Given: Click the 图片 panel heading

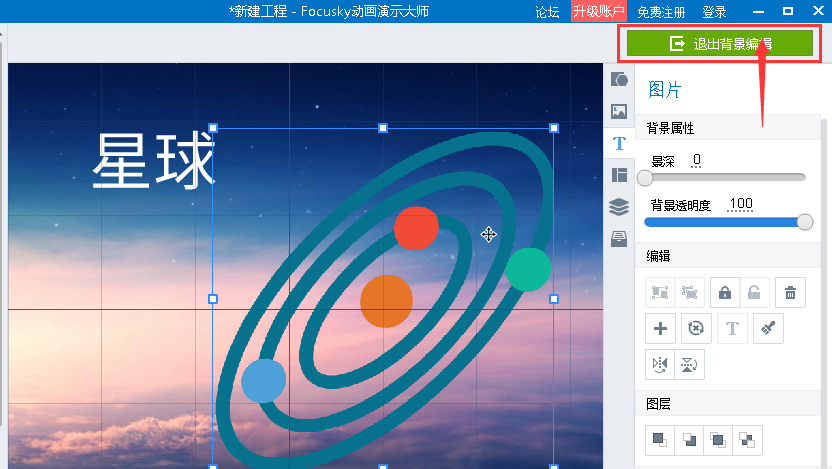Looking at the screenshot, I should (664, 90).
